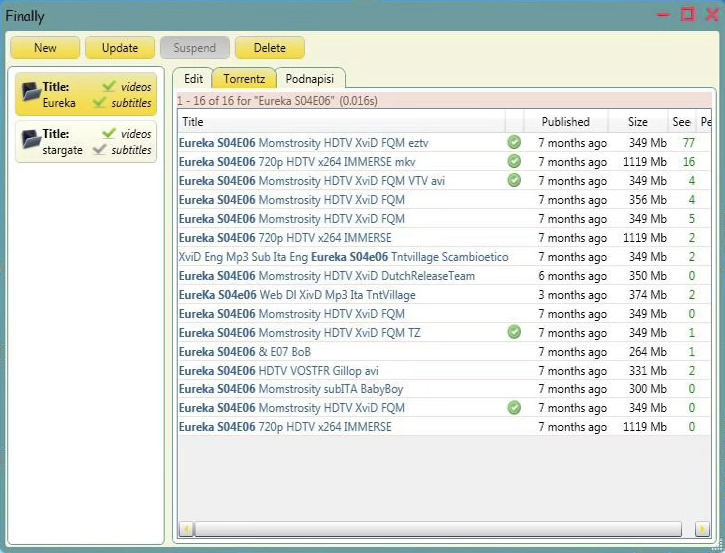Sort by the See column header
Image resolution: width=725 pixels, height=553 pixels.
(682, 122)
